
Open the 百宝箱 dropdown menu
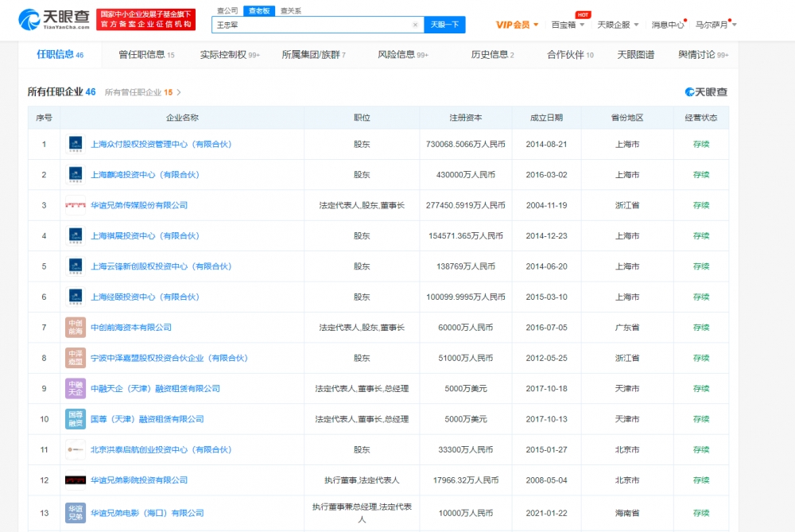[x=568, y=25]
